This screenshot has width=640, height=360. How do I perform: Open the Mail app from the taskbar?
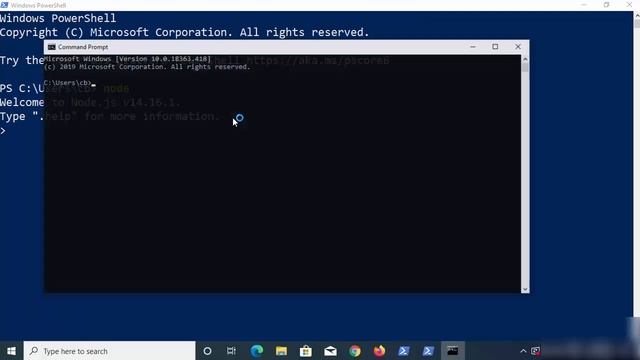point(330,351)
